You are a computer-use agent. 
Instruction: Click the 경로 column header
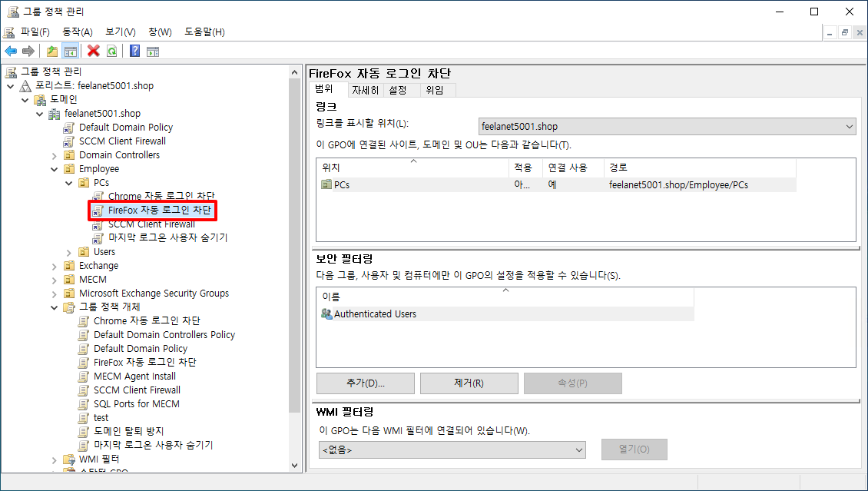coord(700,168)
